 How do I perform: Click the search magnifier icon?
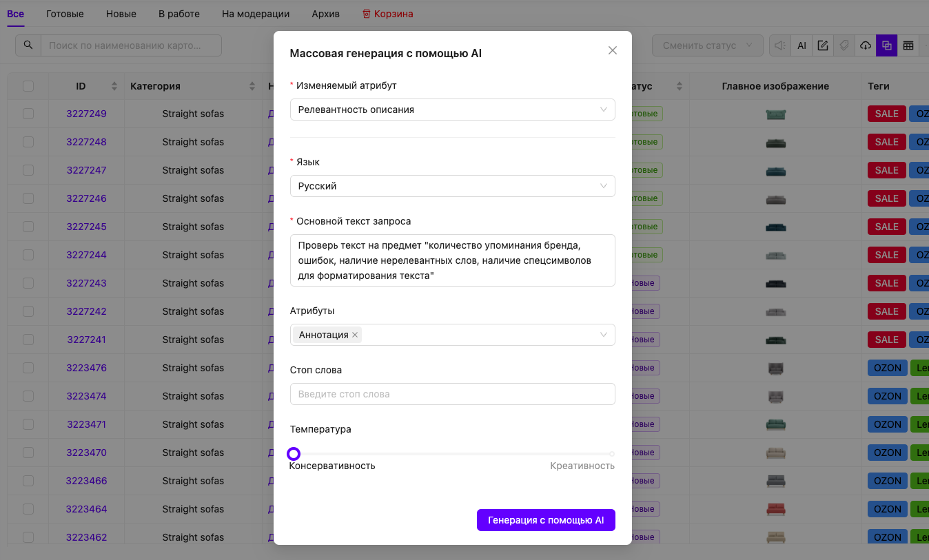[x=28, y=45]
